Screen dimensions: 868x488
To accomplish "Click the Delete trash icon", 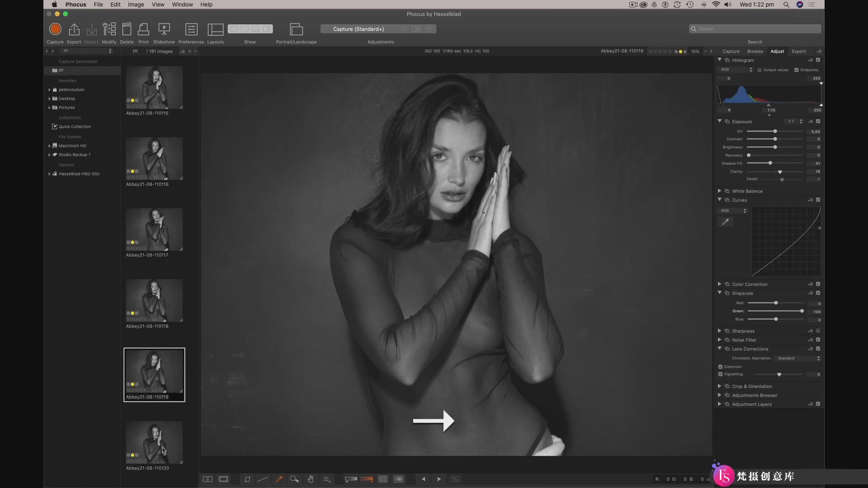I will pyautogui.click(x=127, y=29).
